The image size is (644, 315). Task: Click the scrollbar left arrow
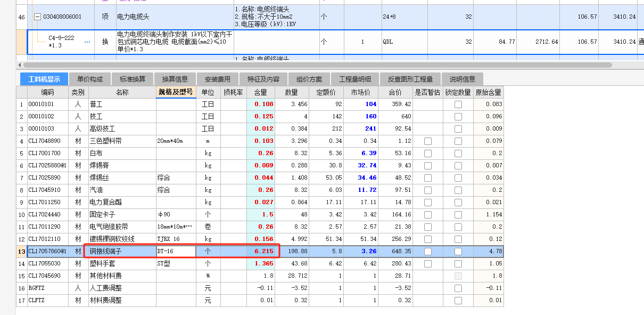tap(20, 65)
